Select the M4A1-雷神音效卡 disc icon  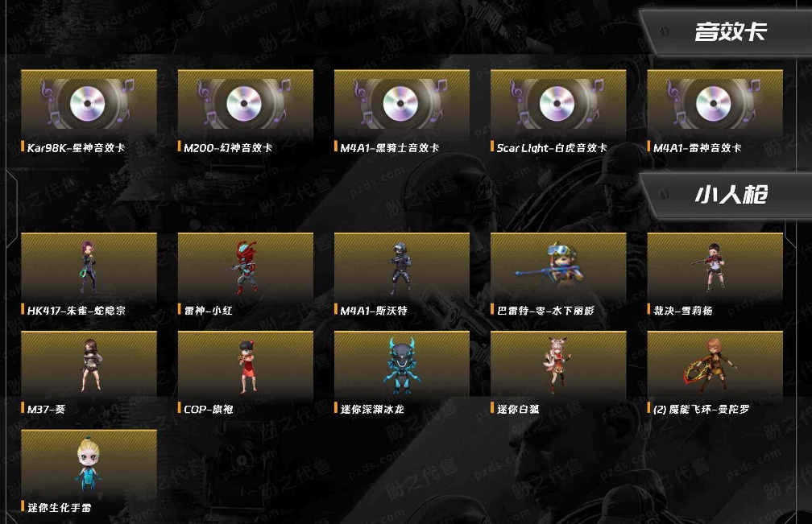[715, 104]
